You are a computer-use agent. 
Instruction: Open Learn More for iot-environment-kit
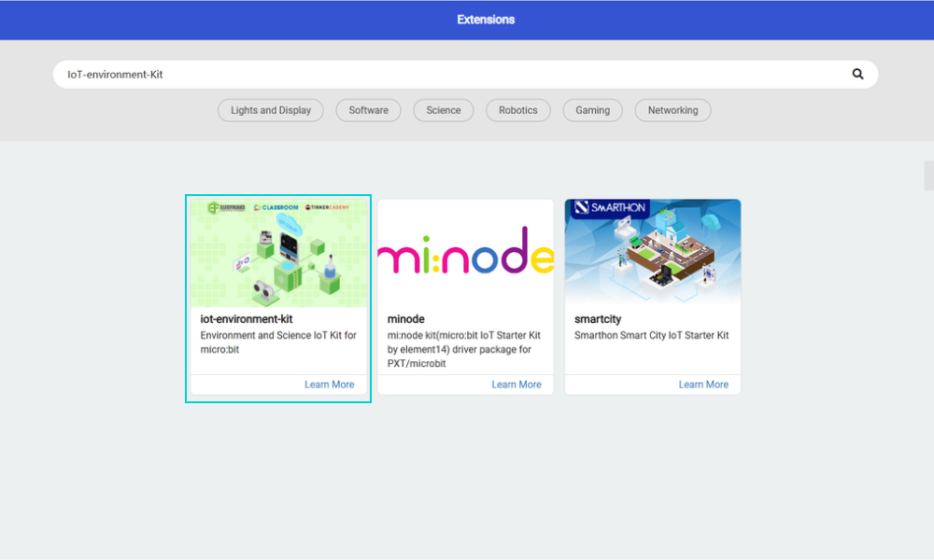[329, 385]
